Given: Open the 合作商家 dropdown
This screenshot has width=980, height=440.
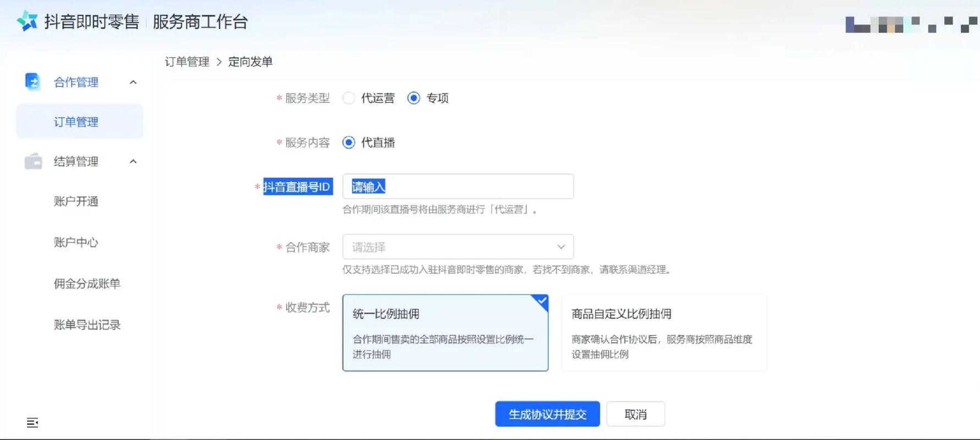Looking at the screenshot, I should 458,247.
